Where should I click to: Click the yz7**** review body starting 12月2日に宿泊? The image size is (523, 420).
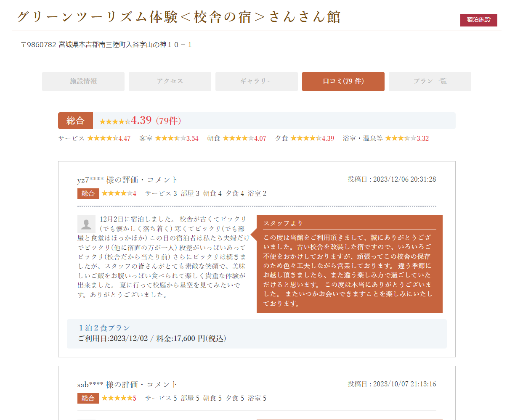tap(163, 257)
